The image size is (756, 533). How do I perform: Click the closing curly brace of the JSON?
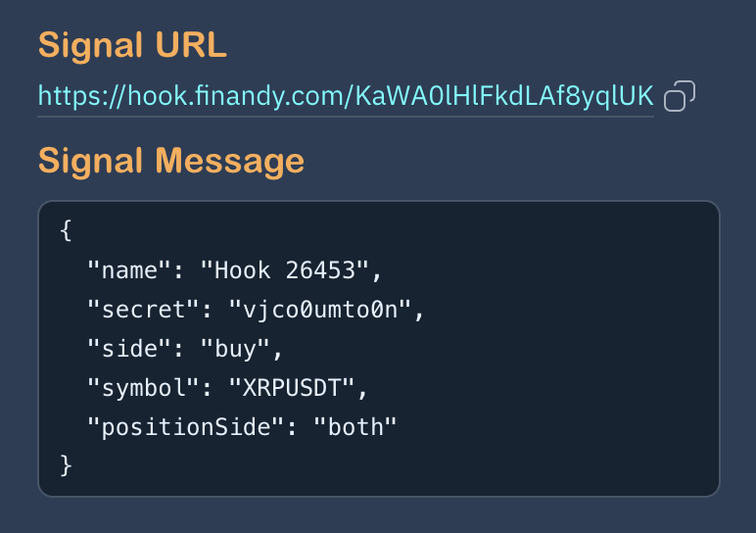66,466
